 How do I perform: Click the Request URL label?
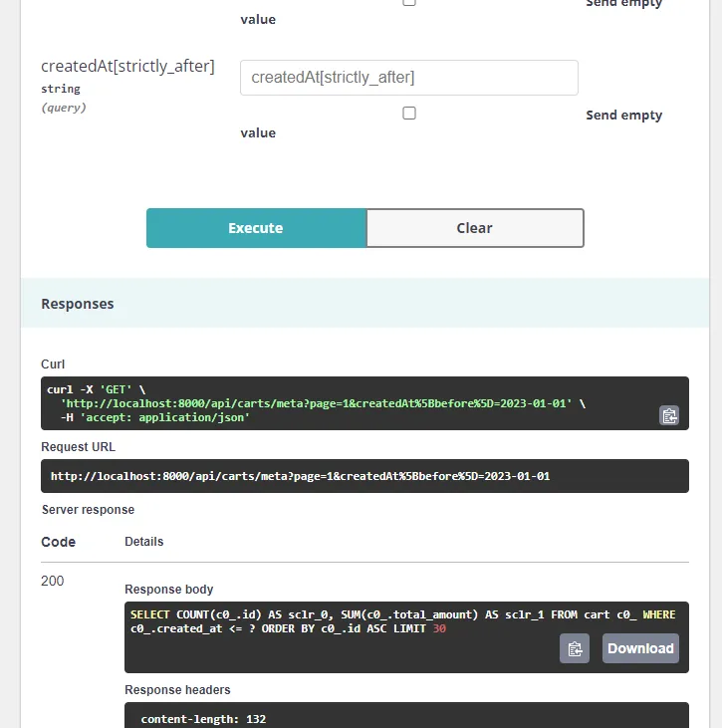[78, 446]
